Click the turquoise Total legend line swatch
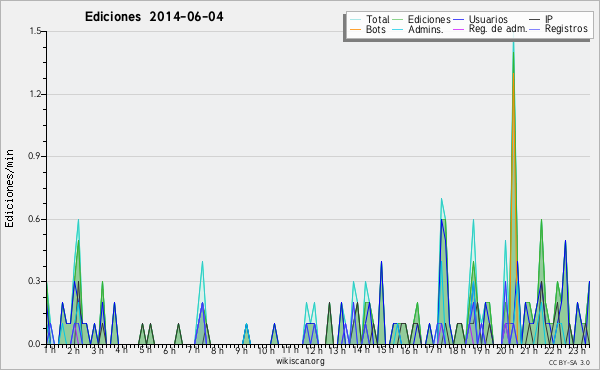 click(355, 20)
